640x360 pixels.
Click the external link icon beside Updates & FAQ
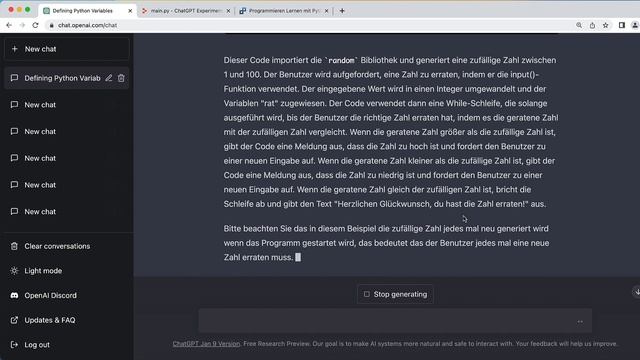pyautogui.click(x=14, y=320)
